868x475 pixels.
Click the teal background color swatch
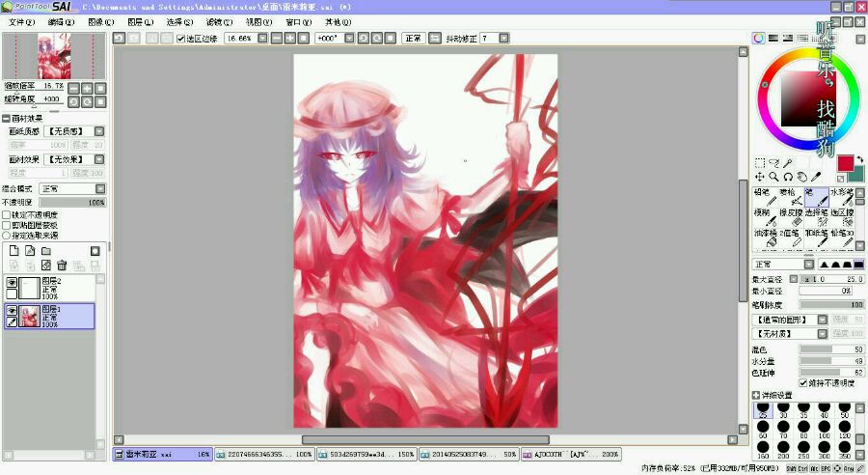pyautogui.click(x=857, y=177)
